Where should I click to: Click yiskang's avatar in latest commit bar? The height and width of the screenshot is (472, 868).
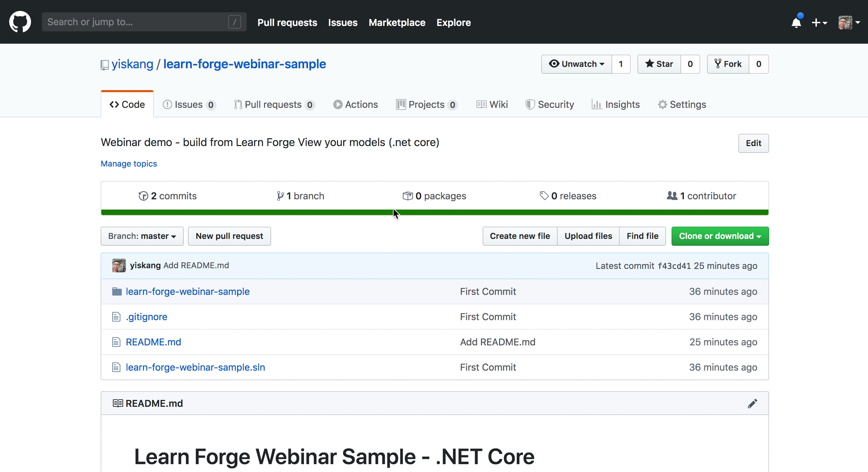tap(119, 266)
